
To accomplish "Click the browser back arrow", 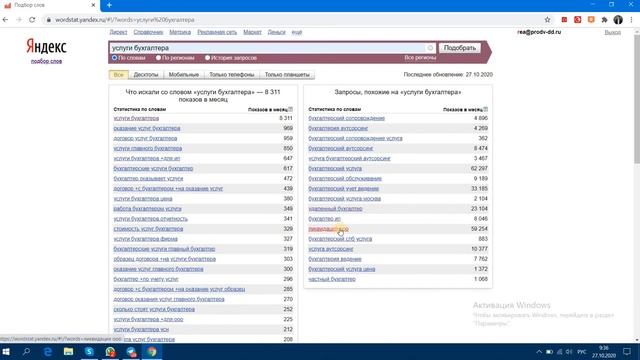I will (5, 20).
